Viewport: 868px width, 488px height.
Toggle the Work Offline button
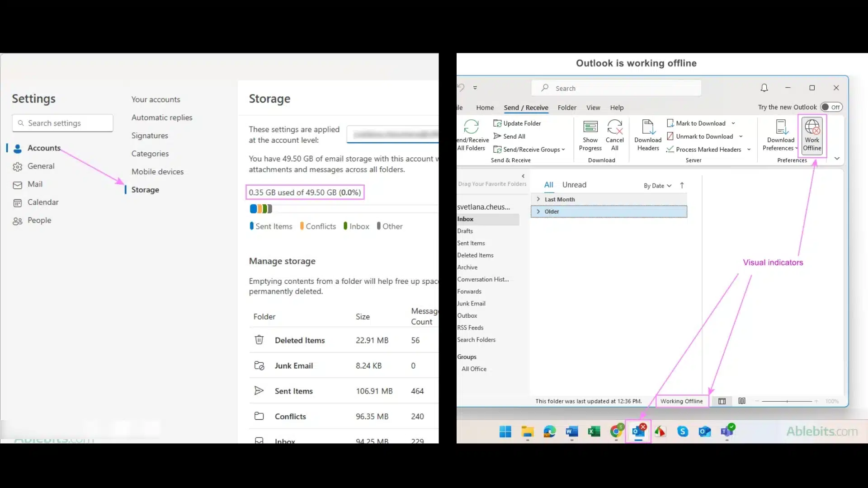[812, 135]
